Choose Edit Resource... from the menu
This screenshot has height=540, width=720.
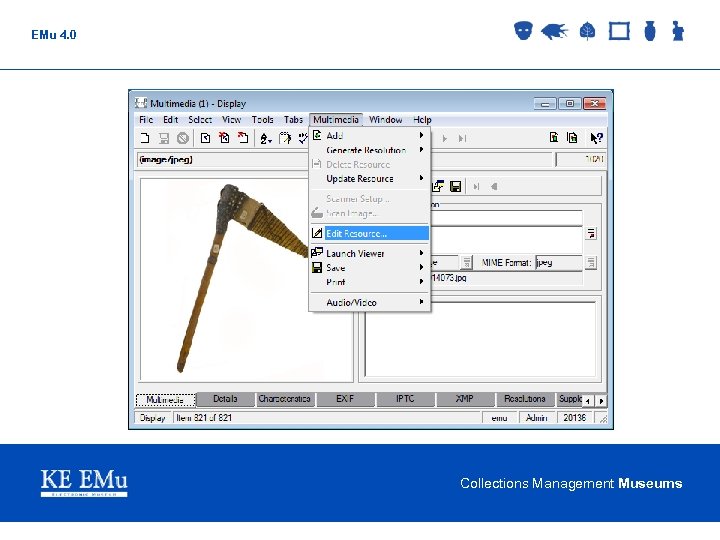pos(369,233)
